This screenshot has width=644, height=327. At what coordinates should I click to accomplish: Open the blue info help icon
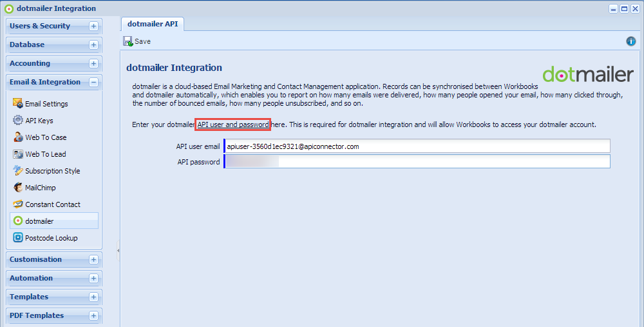(631, 41)
